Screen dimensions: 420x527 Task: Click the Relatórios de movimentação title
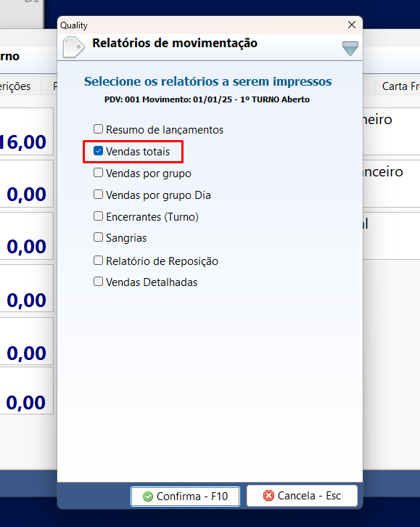[175, 43]
